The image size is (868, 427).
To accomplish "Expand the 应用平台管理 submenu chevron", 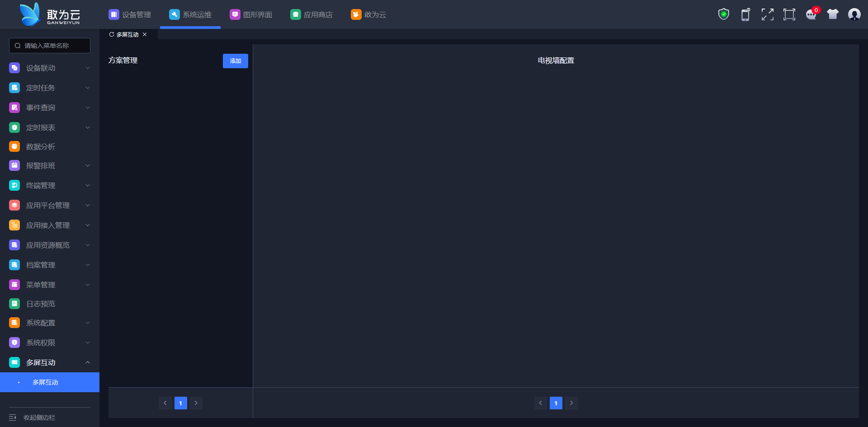I will (x=88, y=205).
